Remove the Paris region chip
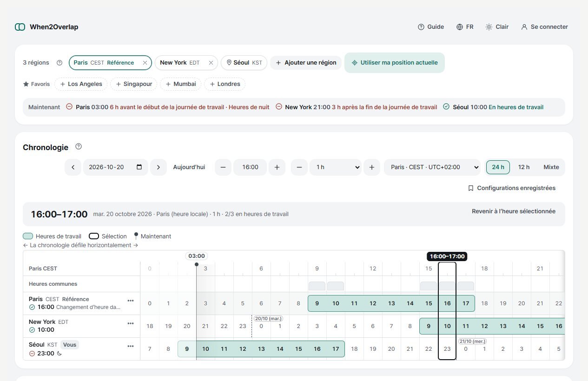This screenshot has width=588, height=381. coord(145,63)
